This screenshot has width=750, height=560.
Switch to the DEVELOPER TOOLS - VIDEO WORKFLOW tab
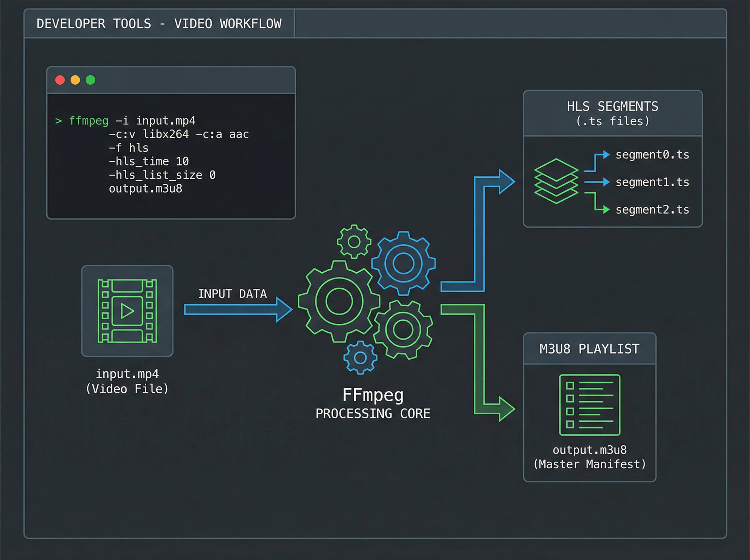[159, 24]
